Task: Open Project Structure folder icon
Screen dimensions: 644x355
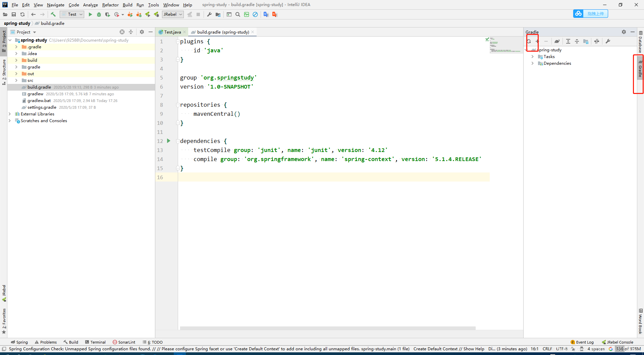Action: (218, 14)
